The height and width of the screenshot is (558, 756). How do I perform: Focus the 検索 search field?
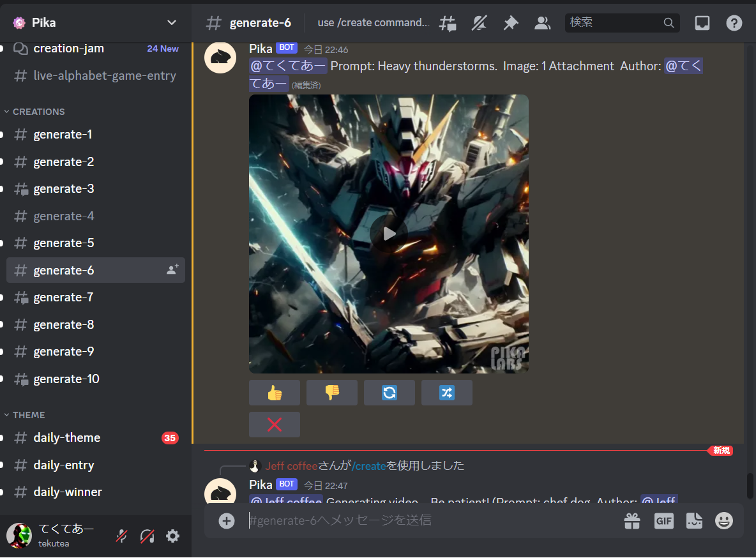[622, 23]
